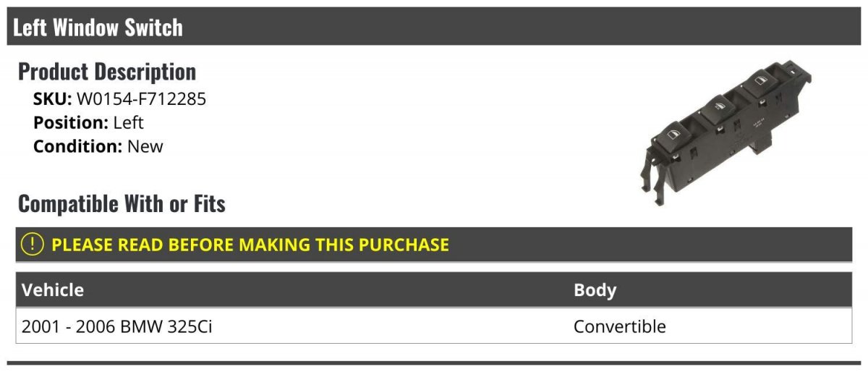
Task: Click the "Body" column header
Action: pos(595,290)
